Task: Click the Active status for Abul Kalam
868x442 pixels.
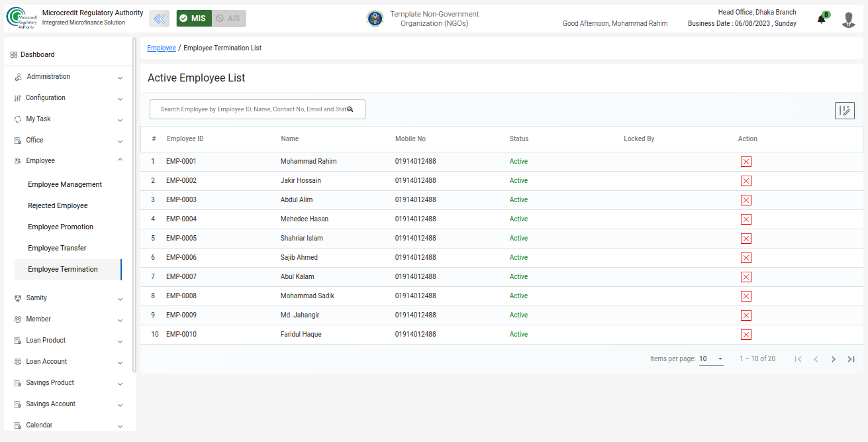Action: (518, 277)
